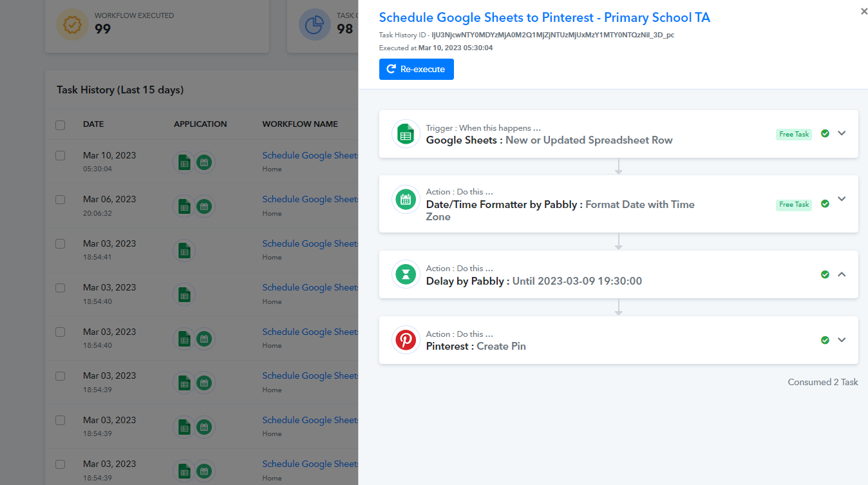
Task: Click the 'Task History (Last 15 days)' heading
Action: pos(120,90)
